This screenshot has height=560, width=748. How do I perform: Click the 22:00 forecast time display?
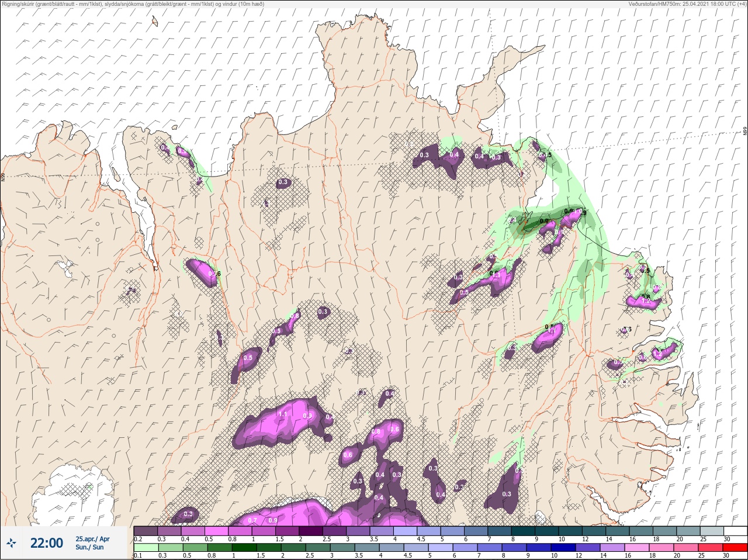tap(47, 543)
